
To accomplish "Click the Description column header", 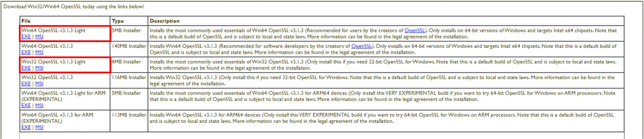I will pyautogui.click(x=386, y=21).
